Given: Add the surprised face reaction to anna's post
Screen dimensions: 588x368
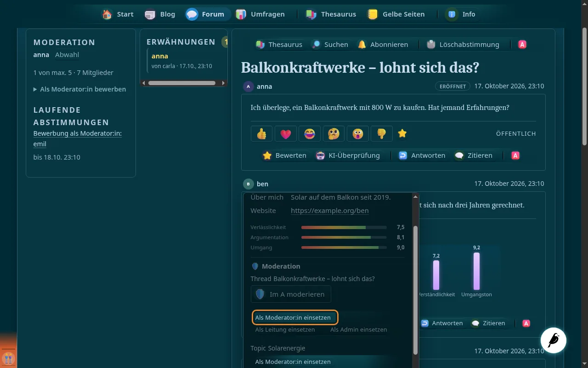Looking at the screenshot, I should pyautogui.click(x=357, y=134).
